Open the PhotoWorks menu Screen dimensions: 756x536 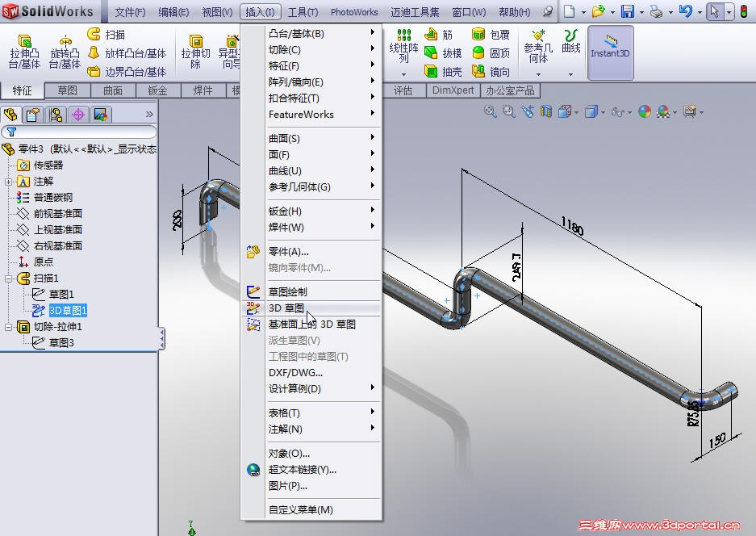click(354, 12)
